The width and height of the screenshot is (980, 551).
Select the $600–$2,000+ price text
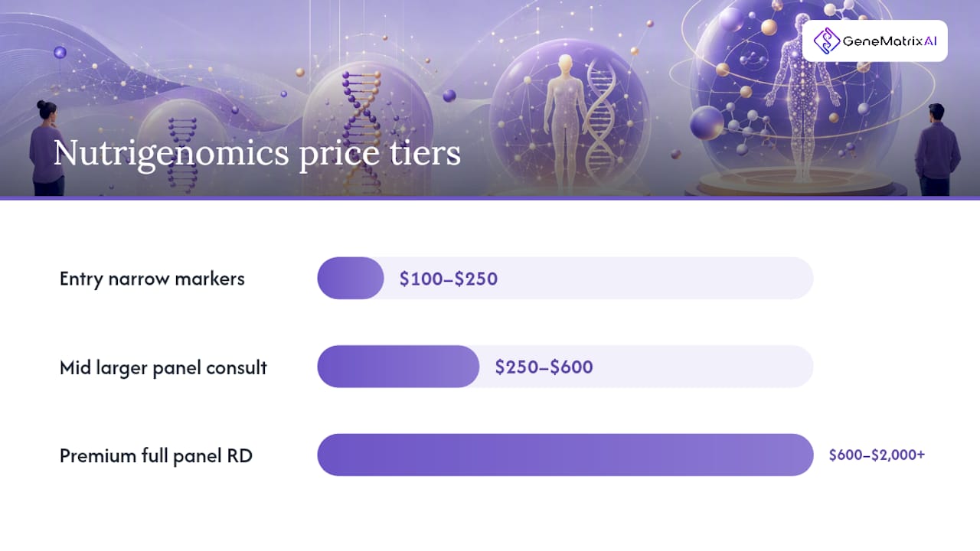pyautogui.click(x=877, y=455)
